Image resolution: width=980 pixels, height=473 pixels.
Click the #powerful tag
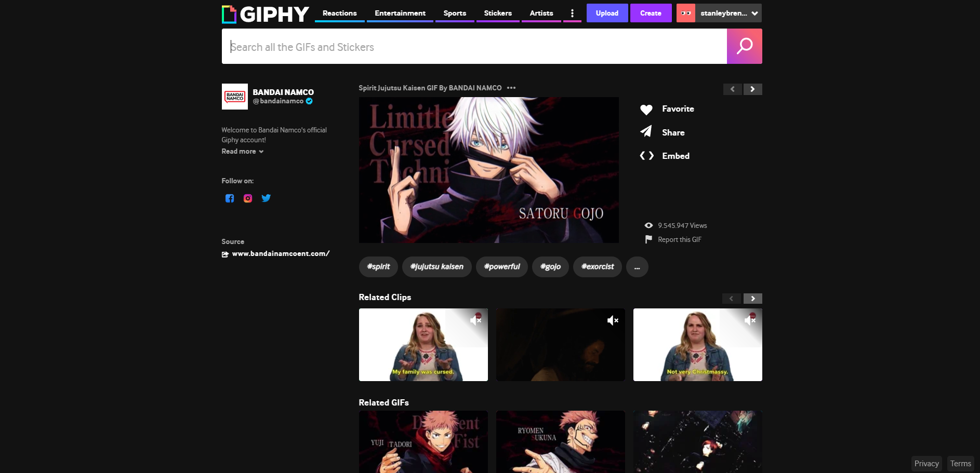click(502, 267)
